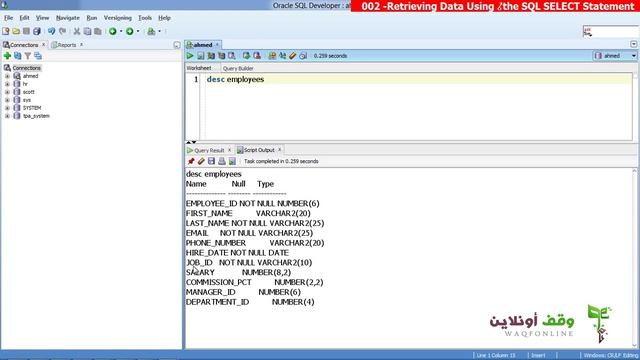Click the Cut scissors icon

coord(77,31)
